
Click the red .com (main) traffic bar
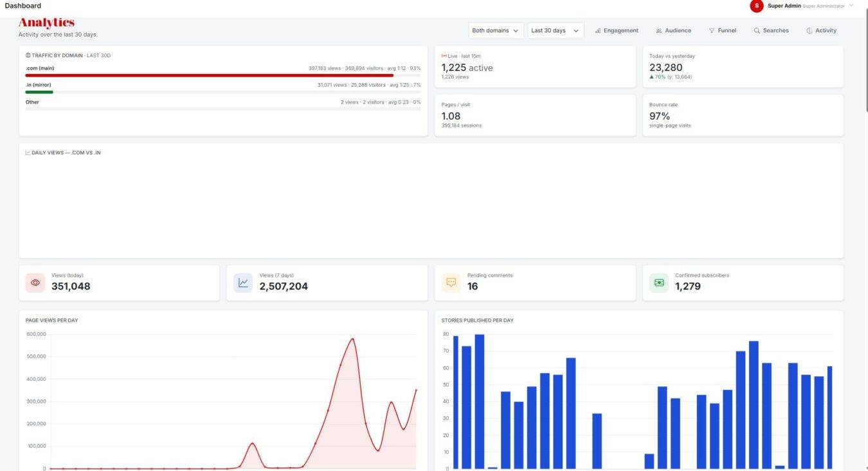(209, 75)
